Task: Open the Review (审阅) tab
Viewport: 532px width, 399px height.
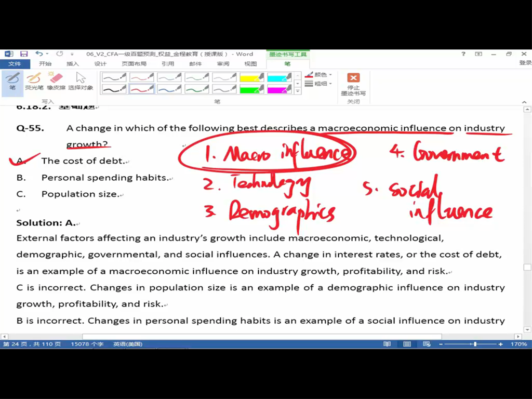Action: point(223,64)
